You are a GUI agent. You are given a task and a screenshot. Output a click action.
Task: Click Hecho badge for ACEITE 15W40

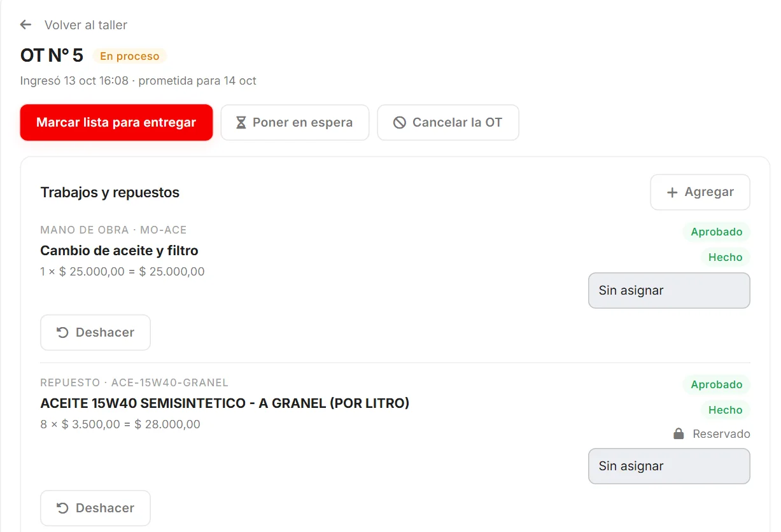pos(726,410)
